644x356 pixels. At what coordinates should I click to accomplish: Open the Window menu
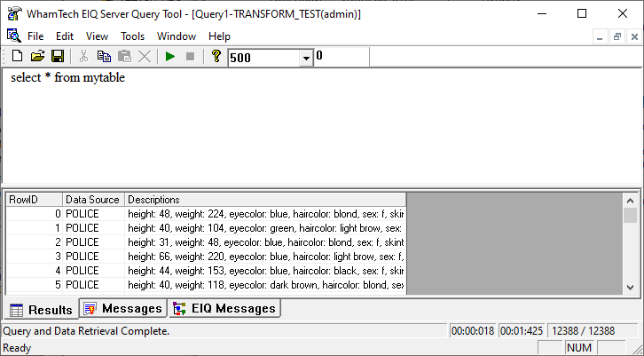coord(177,36)
